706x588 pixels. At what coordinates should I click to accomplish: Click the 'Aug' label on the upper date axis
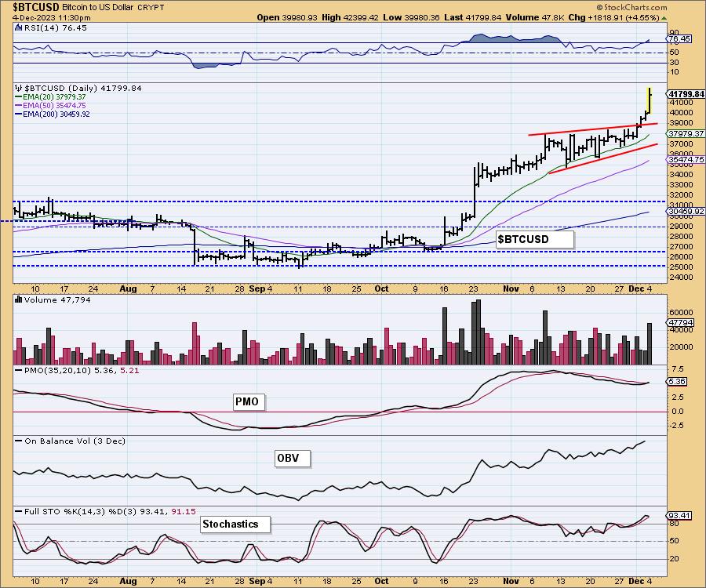(x=128, y=289)
